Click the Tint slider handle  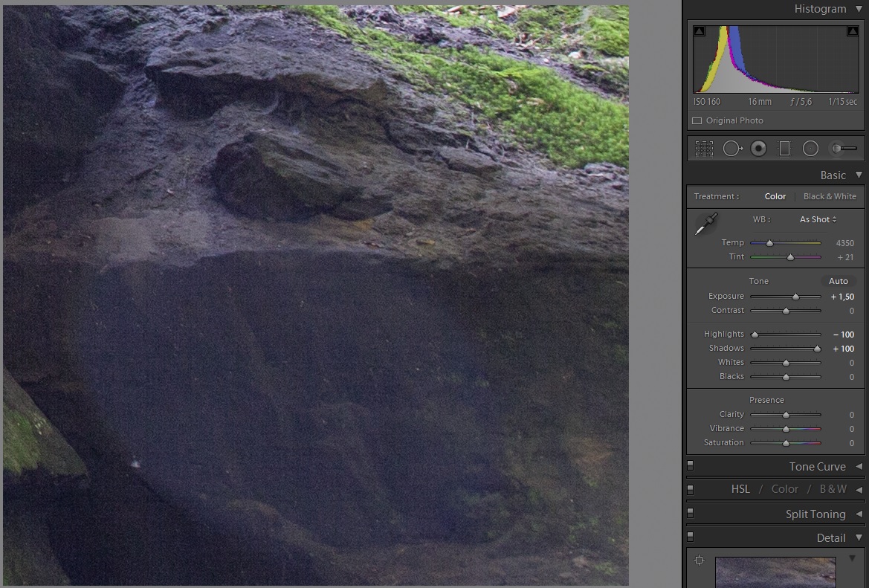790,257
